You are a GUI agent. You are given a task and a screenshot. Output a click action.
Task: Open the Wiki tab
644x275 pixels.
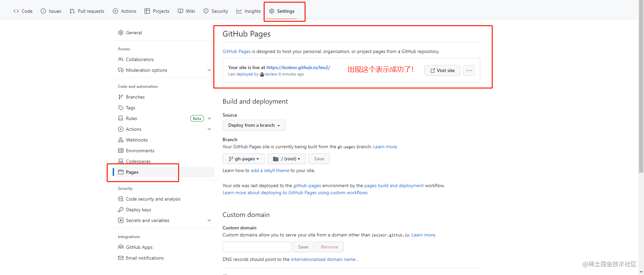click(x=186, y=11)
